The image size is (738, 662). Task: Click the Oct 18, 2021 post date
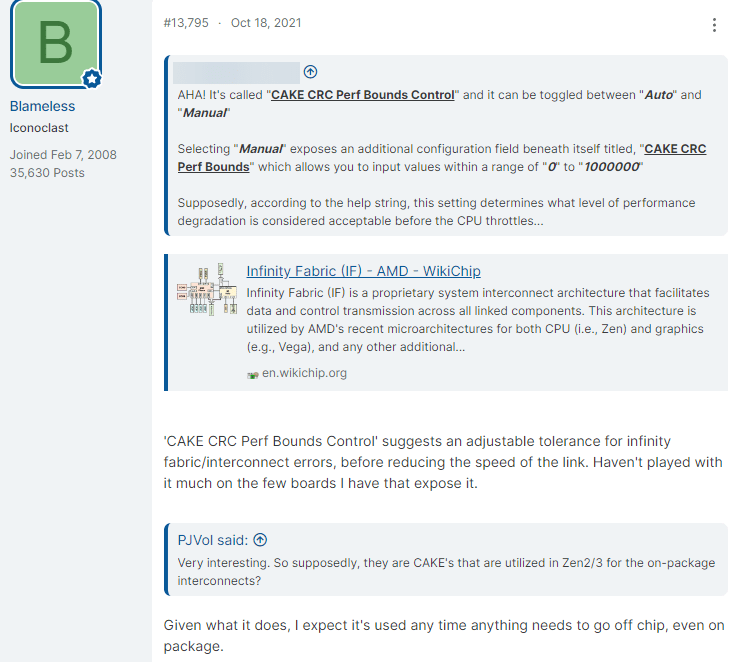pos(266,23)
